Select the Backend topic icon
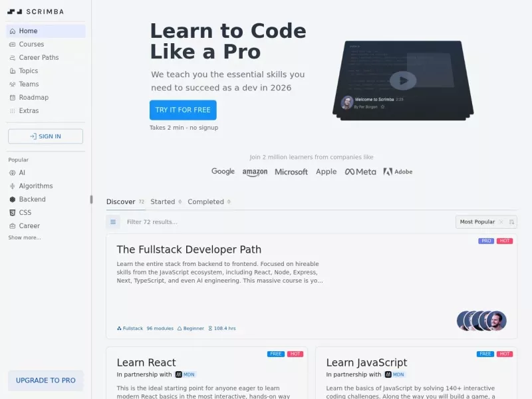 13,199
